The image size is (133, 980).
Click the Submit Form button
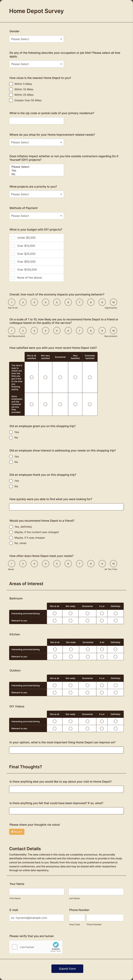tap(67, 969)
